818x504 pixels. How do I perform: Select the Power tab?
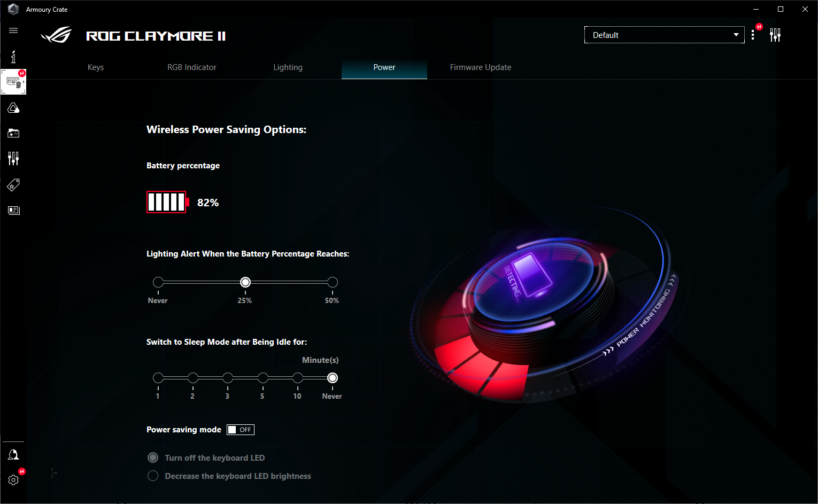(384, 67)
